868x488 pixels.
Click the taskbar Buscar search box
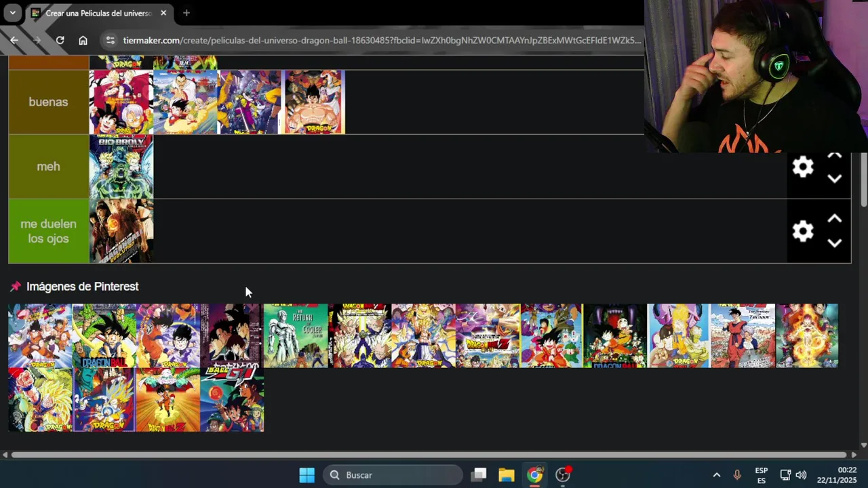(x=393, y=474)
